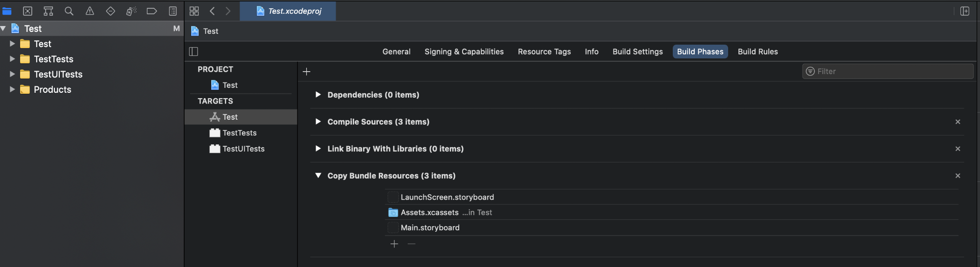The height and width of the screenshot is (267, 980).
Task: Open the Source Control navigator
Action: (27, 11)
